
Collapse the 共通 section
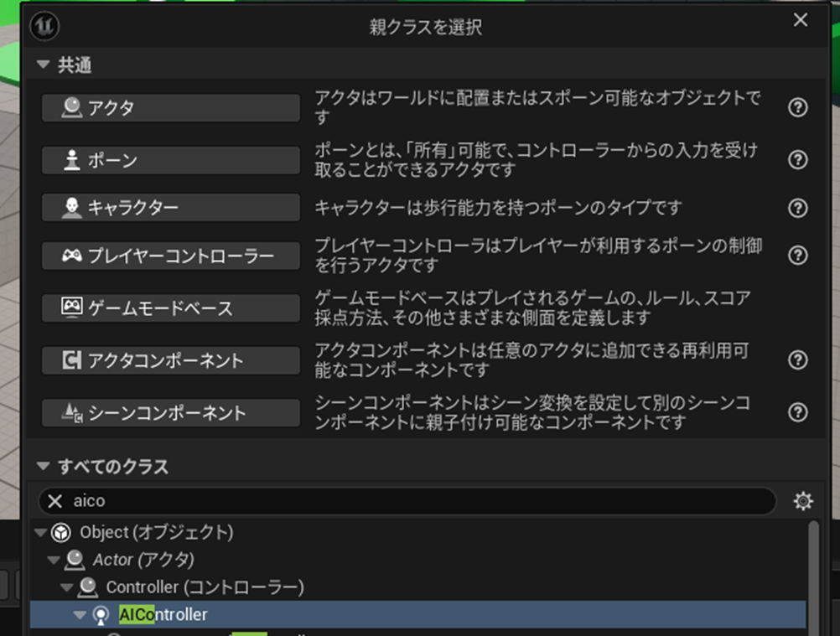point(43,65)
